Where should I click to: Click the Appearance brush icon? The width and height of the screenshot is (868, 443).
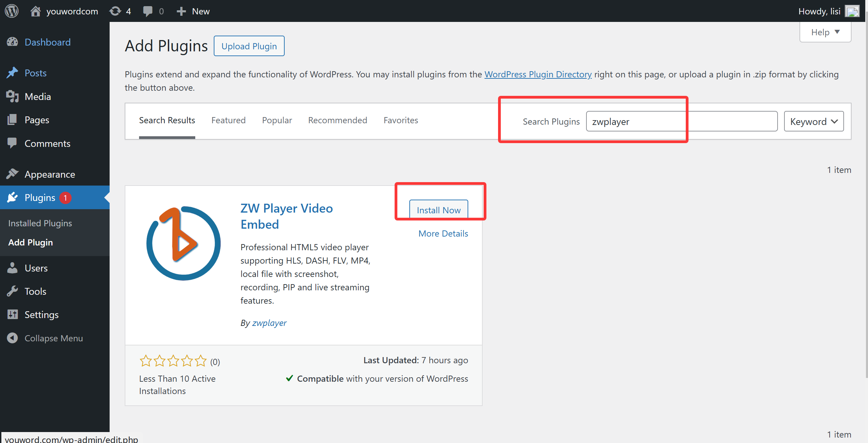pyautogui.click(x=13, y=174)
